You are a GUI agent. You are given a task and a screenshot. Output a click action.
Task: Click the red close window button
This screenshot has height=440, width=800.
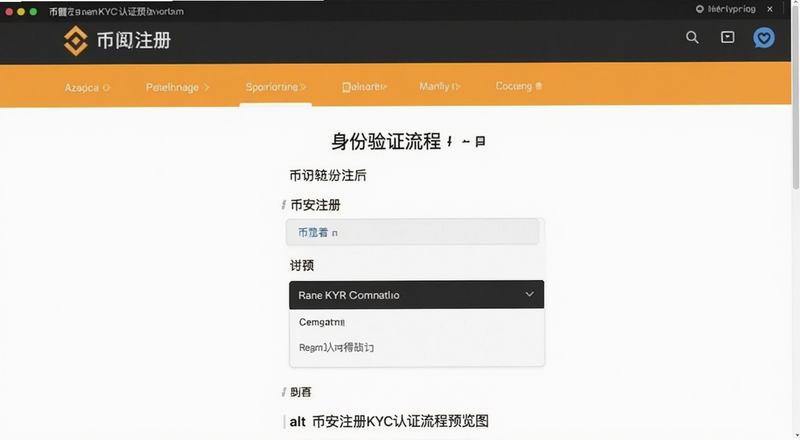coord(9,11)
